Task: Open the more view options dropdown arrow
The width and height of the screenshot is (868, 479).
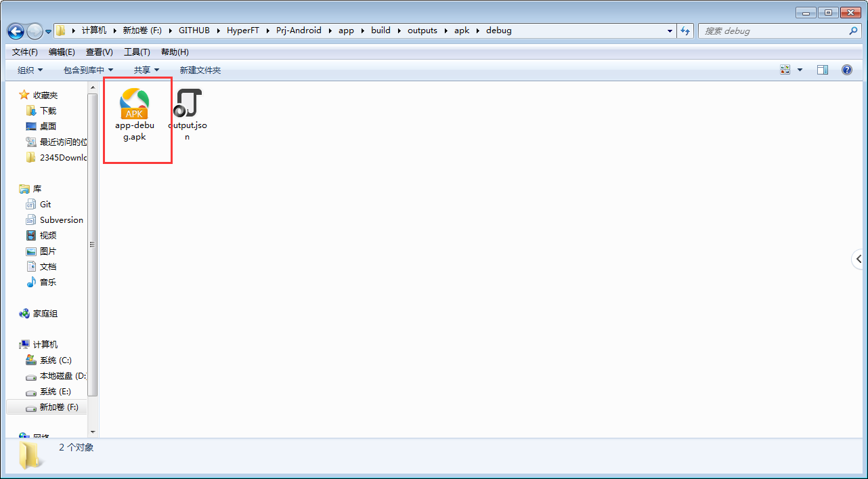Action: coord(800,70)
